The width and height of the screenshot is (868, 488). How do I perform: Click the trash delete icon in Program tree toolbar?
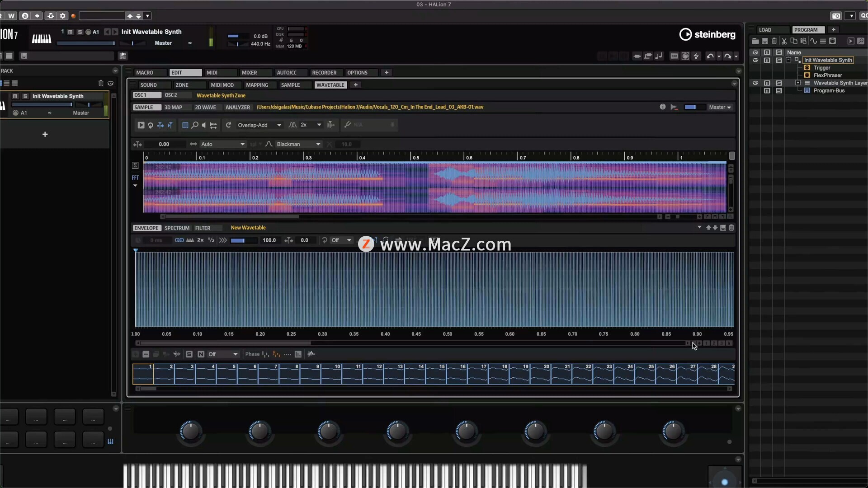[x=774, y=41]
